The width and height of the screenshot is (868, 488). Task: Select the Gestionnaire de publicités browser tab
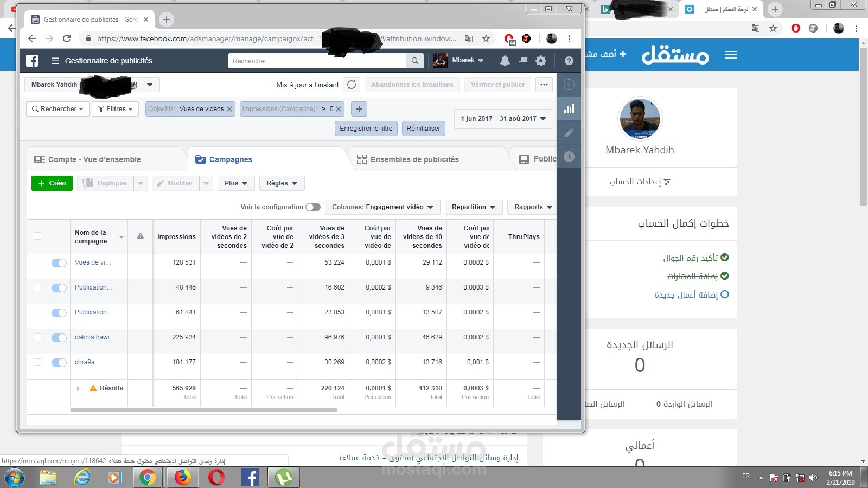pos(90,20)
